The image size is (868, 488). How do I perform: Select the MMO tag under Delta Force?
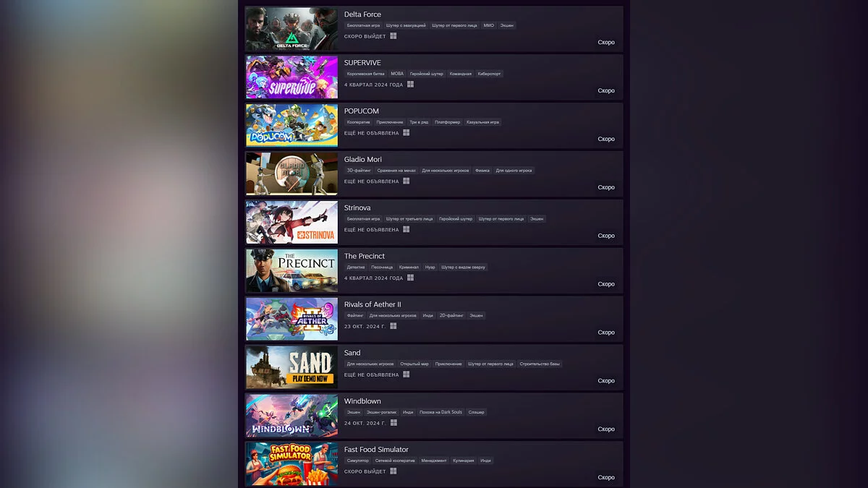tap(489, 25)
